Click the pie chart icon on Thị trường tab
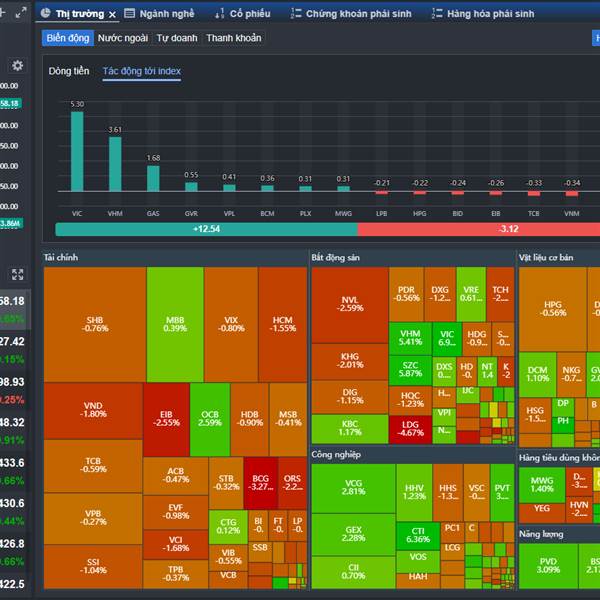The height and width of the screenshot is (600, 600). pyautogui.click(x=46, y=13)
